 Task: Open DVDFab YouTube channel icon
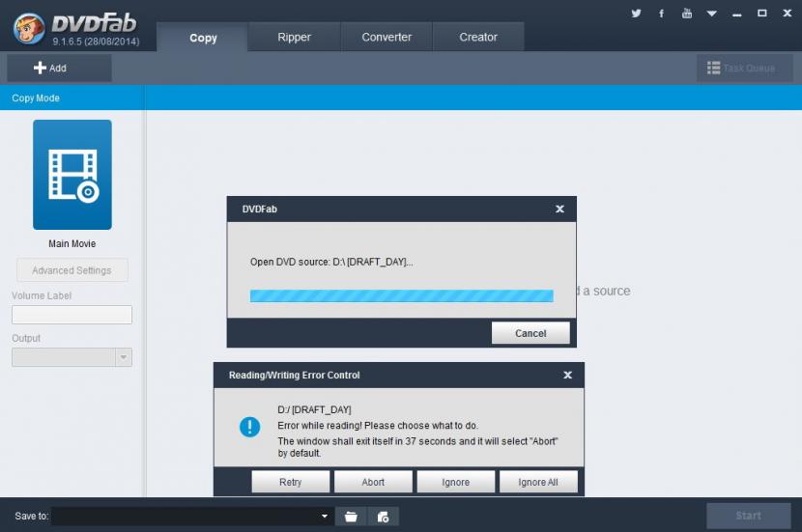click(x=686, y=14)
